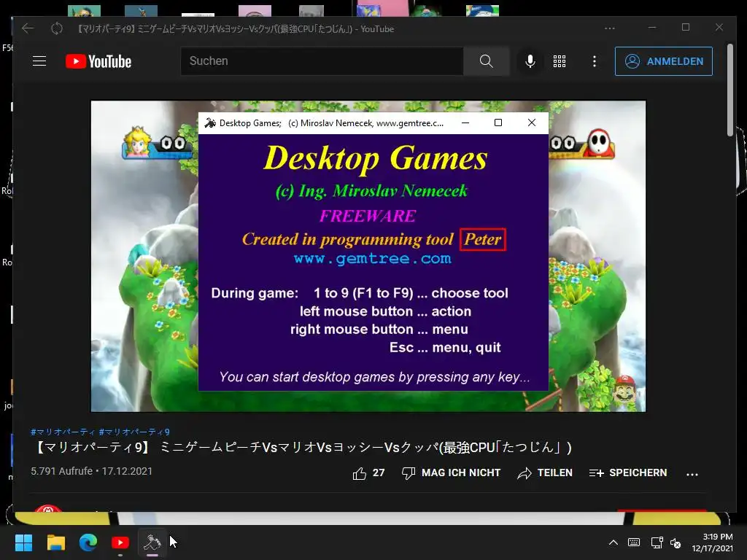This screenshot has width=747, height=560.
Task: Click the Suchen search input field
Action: [x=322, y=61]
